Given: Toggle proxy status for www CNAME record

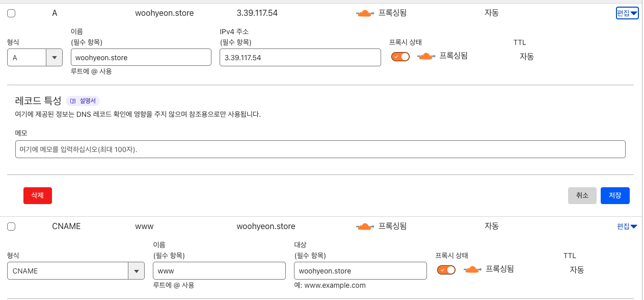Looking at the screenshot, I should click(446, 270).
